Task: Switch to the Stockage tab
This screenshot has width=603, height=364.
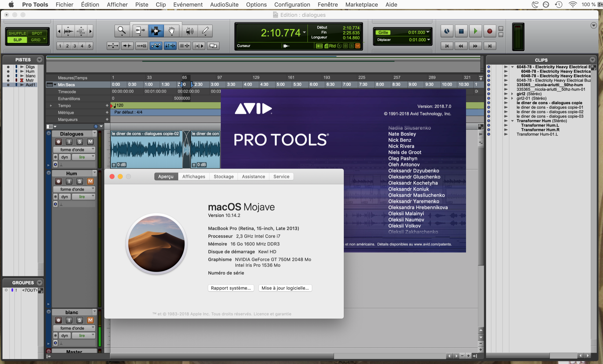Action: pos(223,177)
